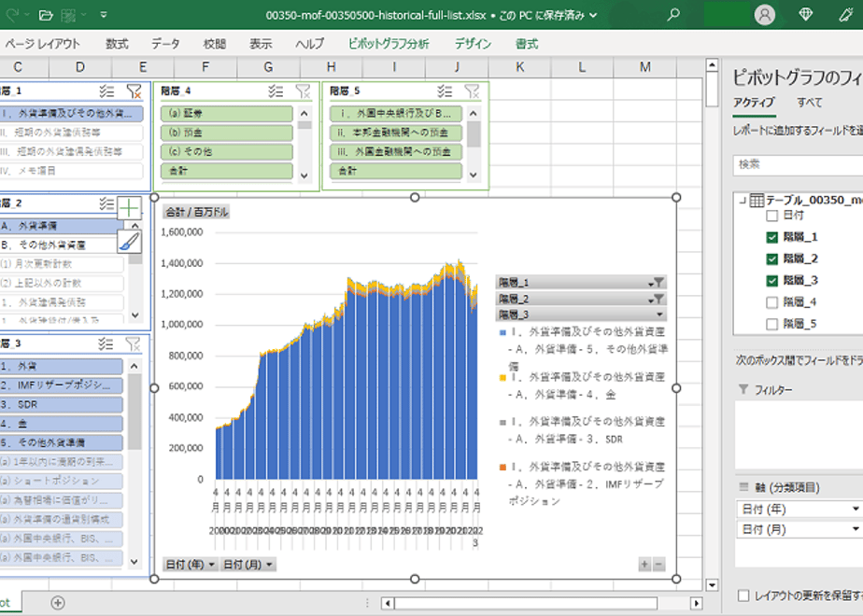Open the ピボットグラフ分析 ribbon tab
This screenshot has height=616, width=863.
pos(389,44)
